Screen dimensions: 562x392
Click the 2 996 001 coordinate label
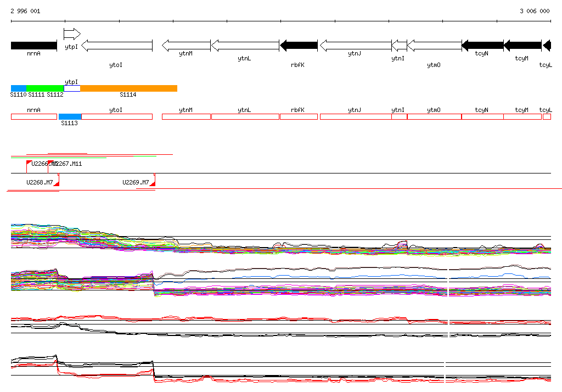click(25, 11)
